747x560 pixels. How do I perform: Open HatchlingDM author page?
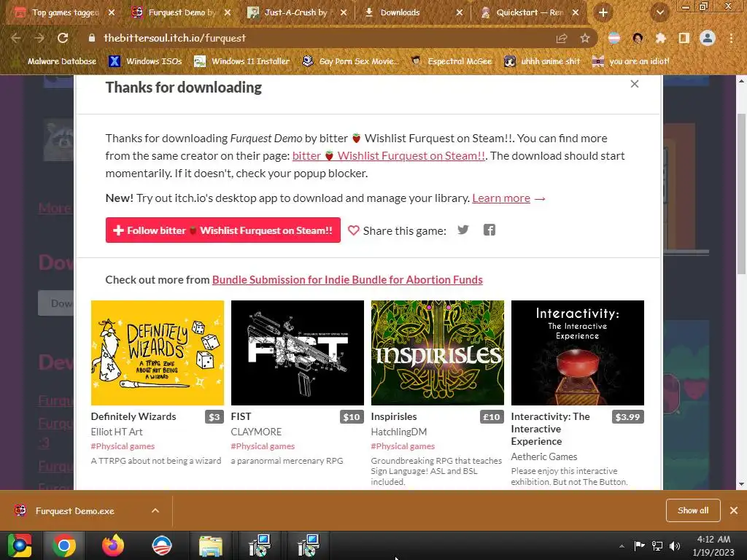coord(399,432)
